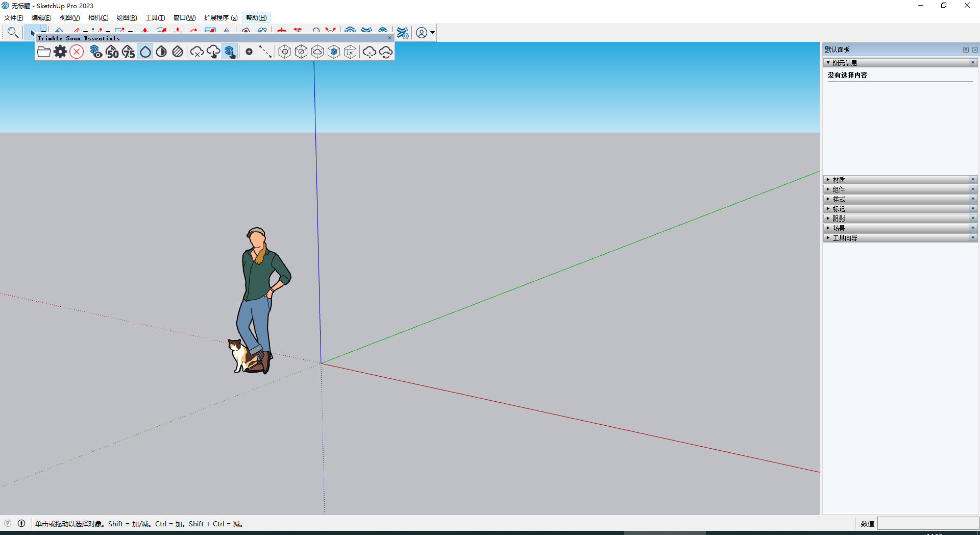Toggle the half-filled droplet display mode
Viewport: 980px width, 535px height.
pos(161,52)
